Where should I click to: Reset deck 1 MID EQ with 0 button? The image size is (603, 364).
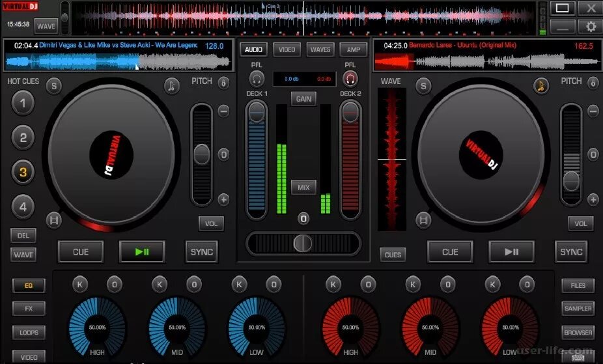[x=194, y=285]
